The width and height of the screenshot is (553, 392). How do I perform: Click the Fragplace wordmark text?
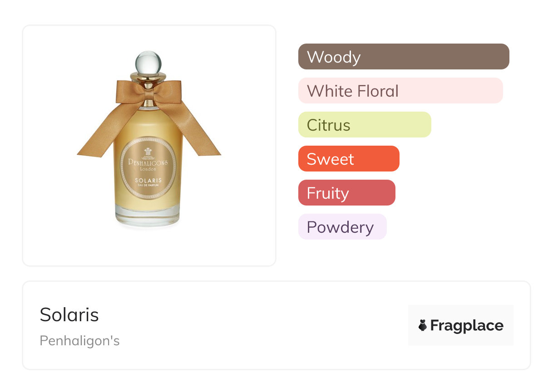click(x=467, y=325)
